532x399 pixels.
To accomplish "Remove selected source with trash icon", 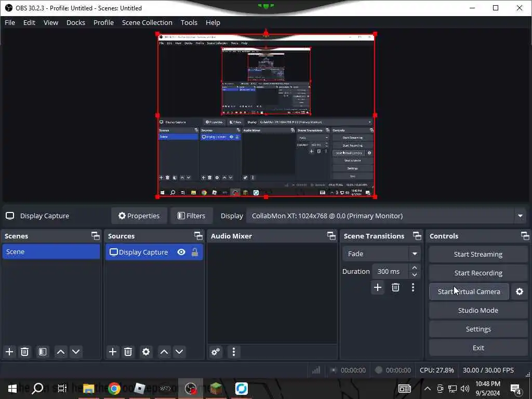I will 128,352.
